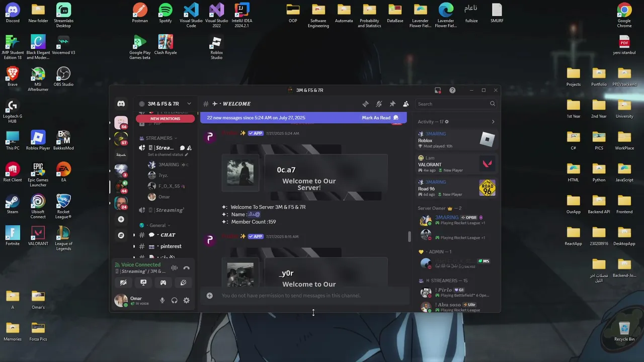The height and width of the screenshot is (362, 644).
Task: Select the Roblox Studio desktop icon
Action: [x=216, y=47]
